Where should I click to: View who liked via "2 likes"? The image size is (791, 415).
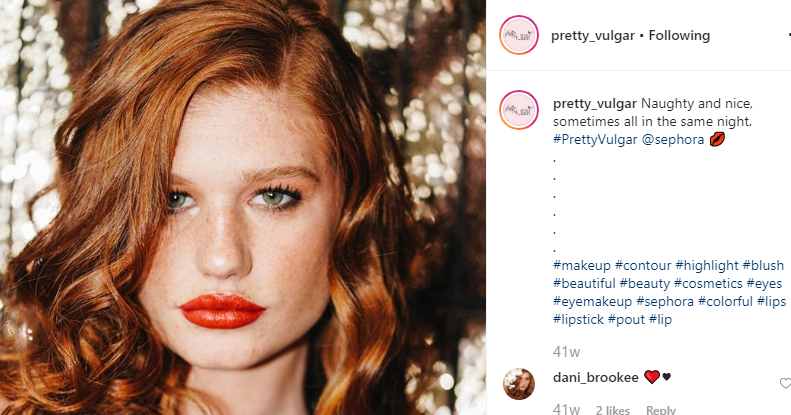[x=612, y=410]
